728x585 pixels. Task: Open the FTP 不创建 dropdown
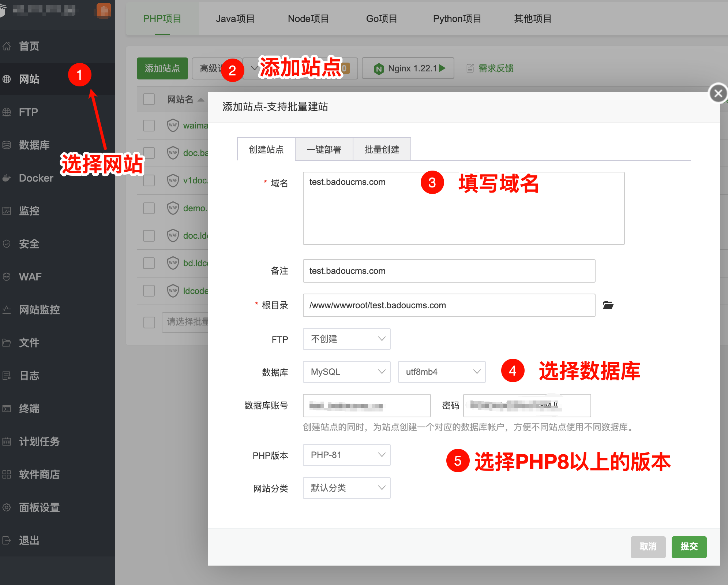[346, 339]
